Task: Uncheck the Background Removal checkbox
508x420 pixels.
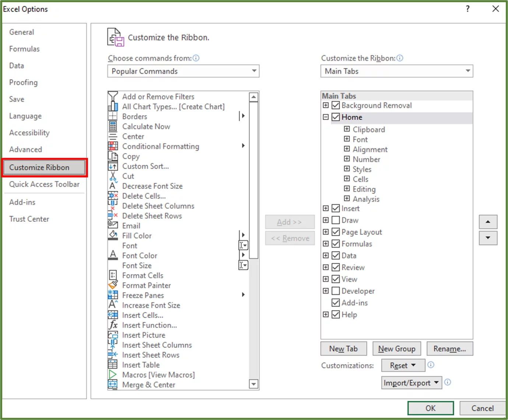Action: [335, 105]
